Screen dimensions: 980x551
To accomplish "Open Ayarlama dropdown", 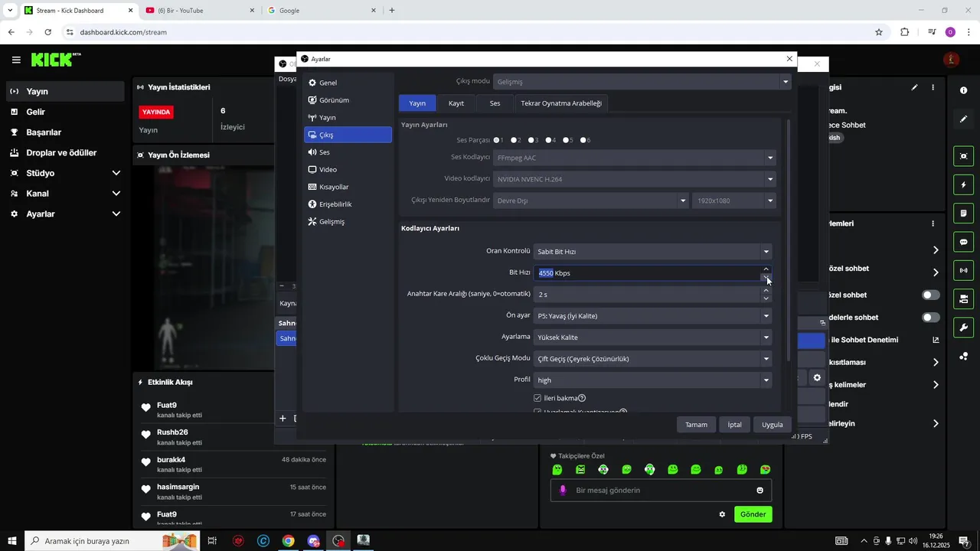I will click(652, 337).
